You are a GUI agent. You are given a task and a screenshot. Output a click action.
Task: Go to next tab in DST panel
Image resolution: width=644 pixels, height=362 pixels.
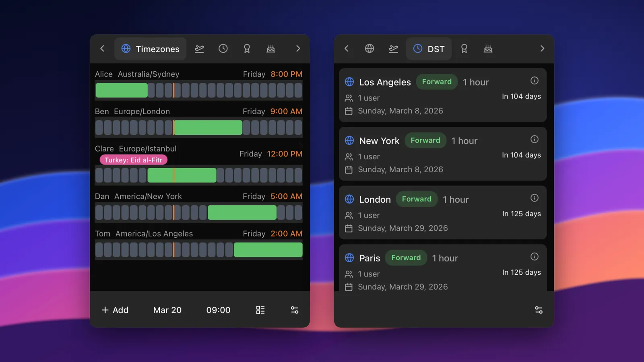(x=542, y=49)
